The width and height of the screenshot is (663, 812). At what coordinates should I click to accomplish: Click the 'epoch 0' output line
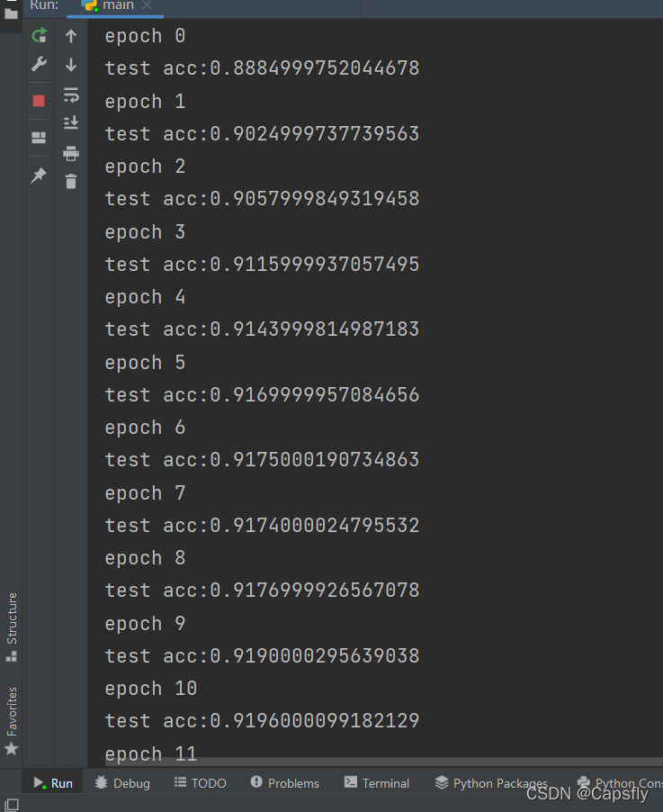click(x=145, y=36)
